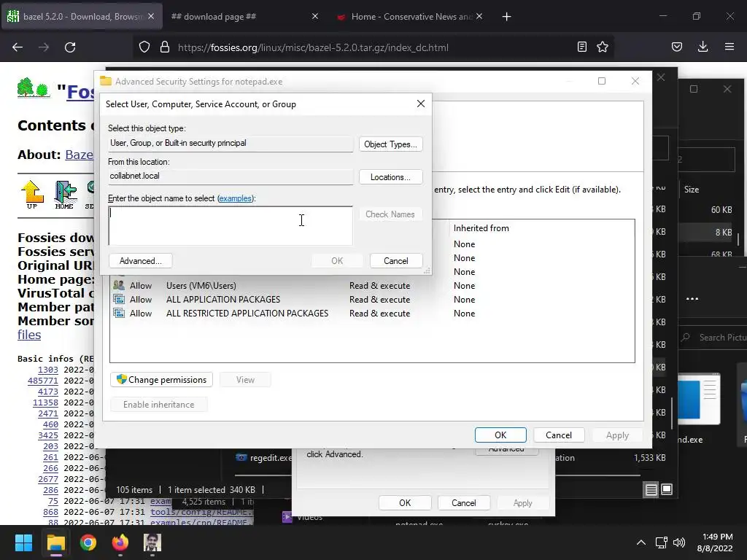Click Size column header in Explorer
Screen dimensions: 747x560
point(692,190)
